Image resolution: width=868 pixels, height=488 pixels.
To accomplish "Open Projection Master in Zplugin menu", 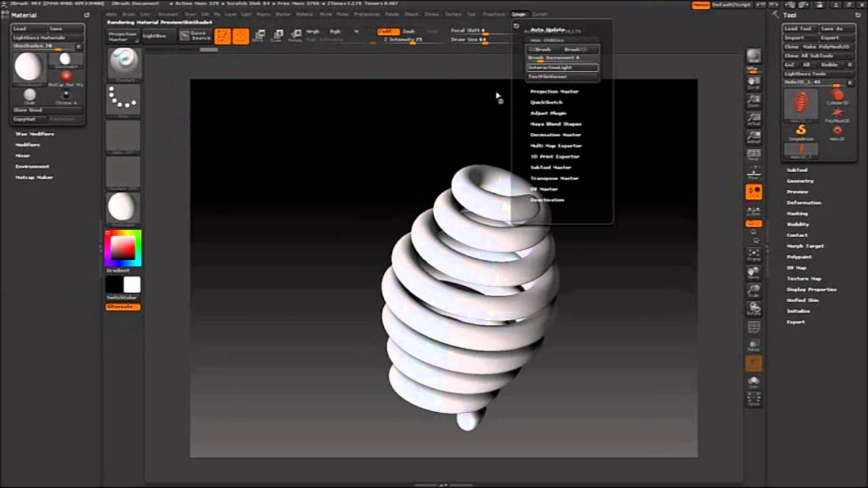I will tap(555, 91).
